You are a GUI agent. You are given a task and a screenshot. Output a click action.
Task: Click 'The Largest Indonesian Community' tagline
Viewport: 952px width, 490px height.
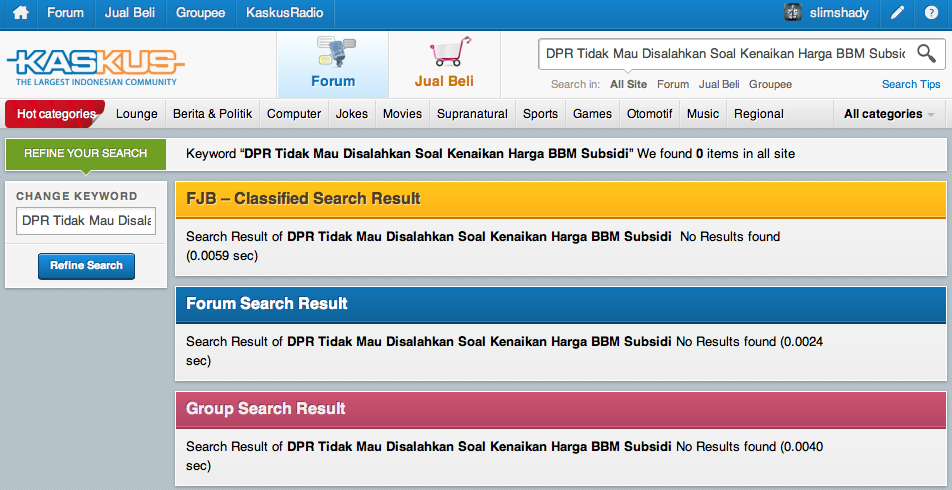click(x=97, y=82)
